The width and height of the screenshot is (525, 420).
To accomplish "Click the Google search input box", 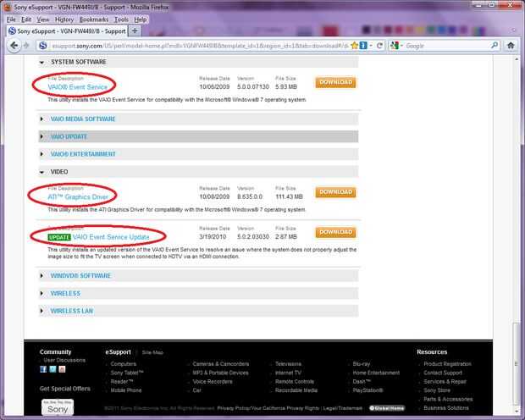I will [447, 46].
